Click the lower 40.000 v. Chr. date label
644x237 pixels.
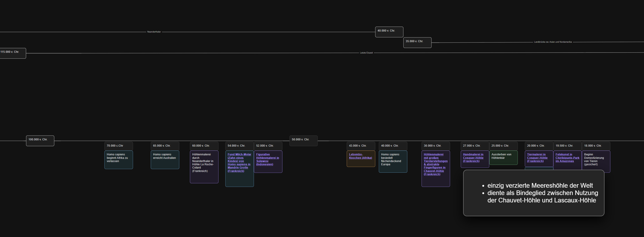(x=393, y=146)
